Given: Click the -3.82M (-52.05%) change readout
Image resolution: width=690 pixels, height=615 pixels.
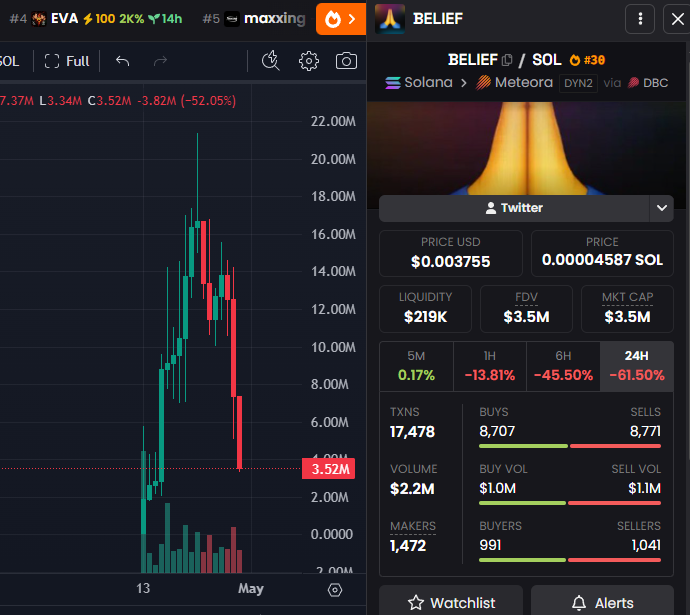Looking at the screenshot, I should tap(187, 101).
